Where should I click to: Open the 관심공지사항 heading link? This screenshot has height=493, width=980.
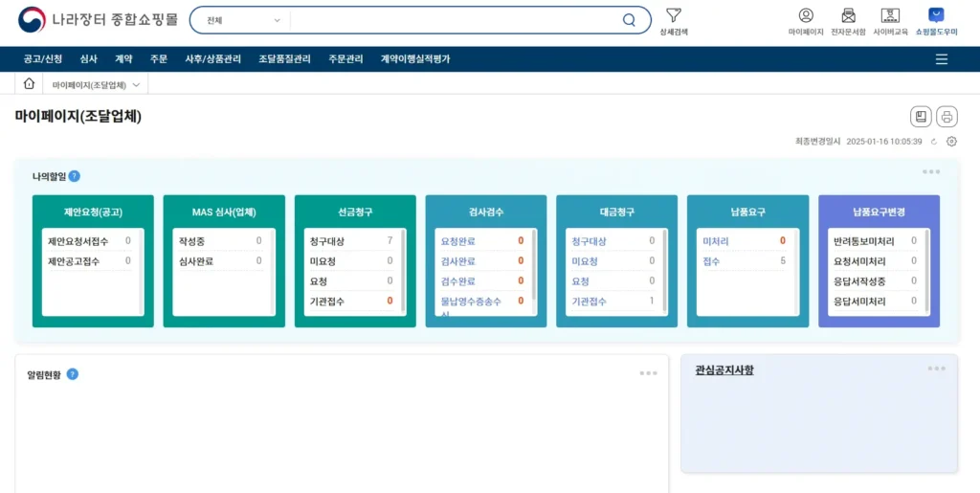coord(724,370)
